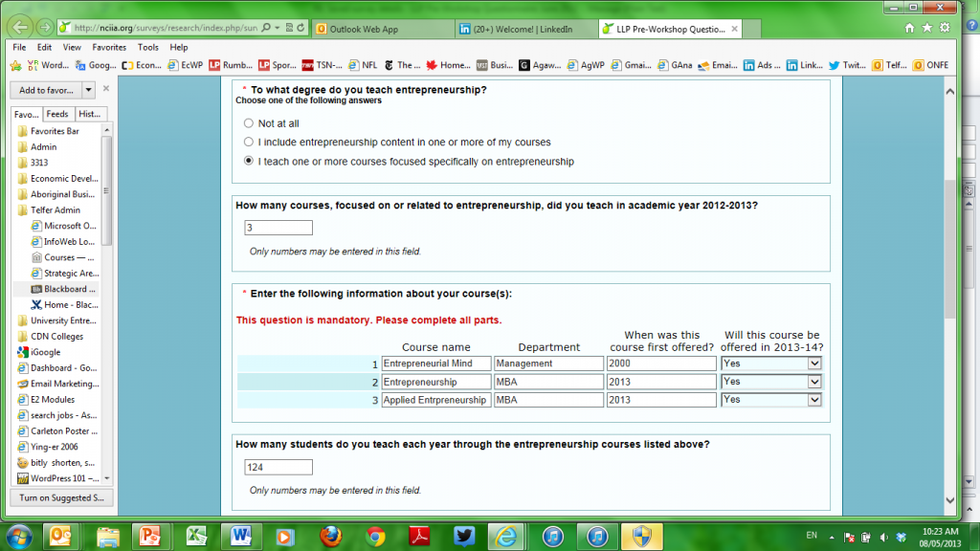
Task: Launch Firefox from the taskbar
Action: [x=331, y=535]
